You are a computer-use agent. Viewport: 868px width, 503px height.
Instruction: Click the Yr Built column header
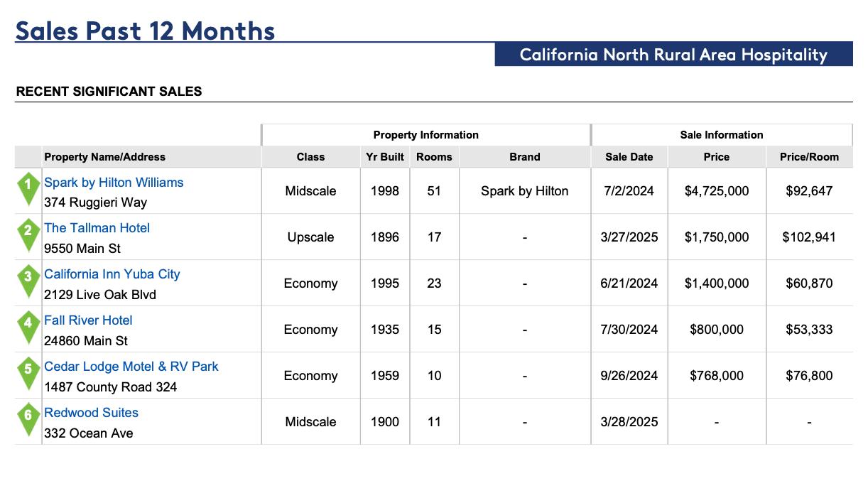pyautogui.click(x=385, y=157)
